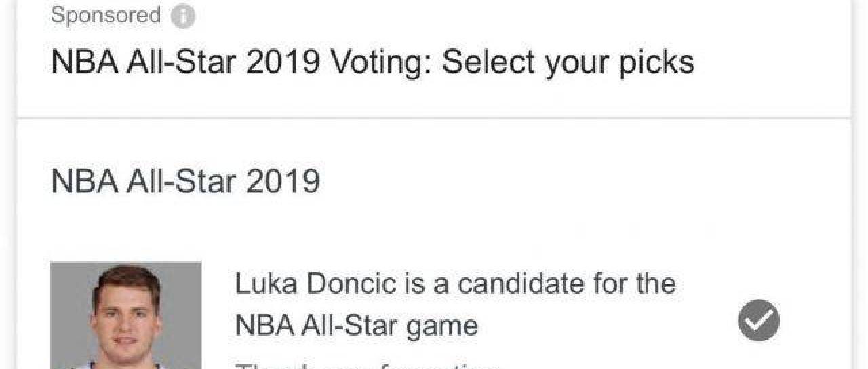The width and height of the screenshot is (868, 369).
Task: Click the Sponsored label
Action: (106, 16)
